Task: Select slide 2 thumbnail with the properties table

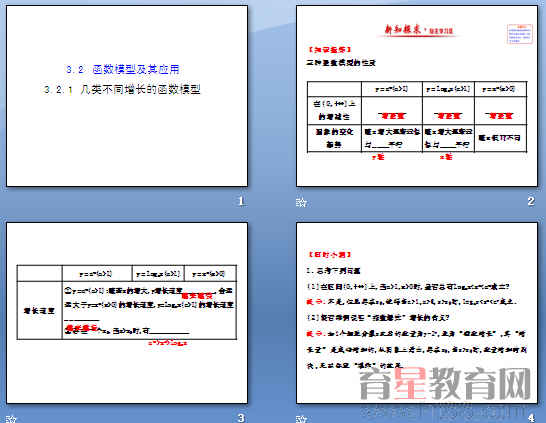Action: [x=417, y=96]
